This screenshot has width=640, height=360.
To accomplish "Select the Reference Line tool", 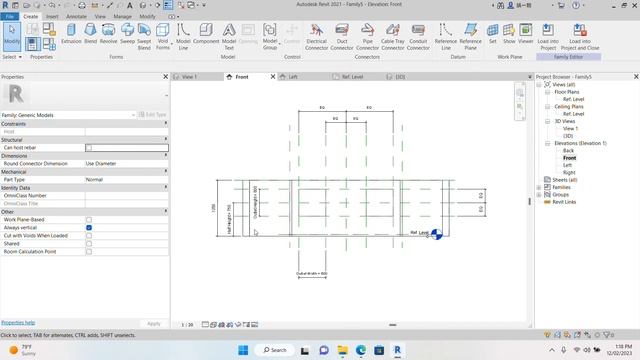I will click(445, 36).
